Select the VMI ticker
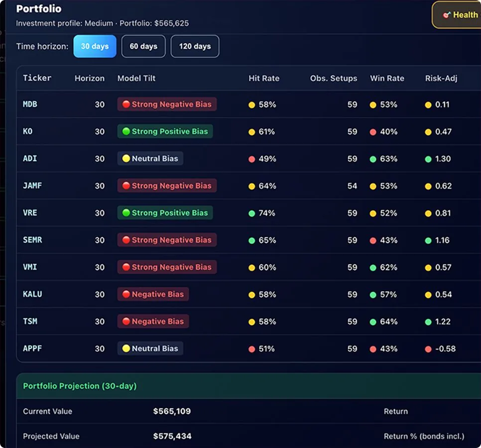 click(x=30, y=267)
